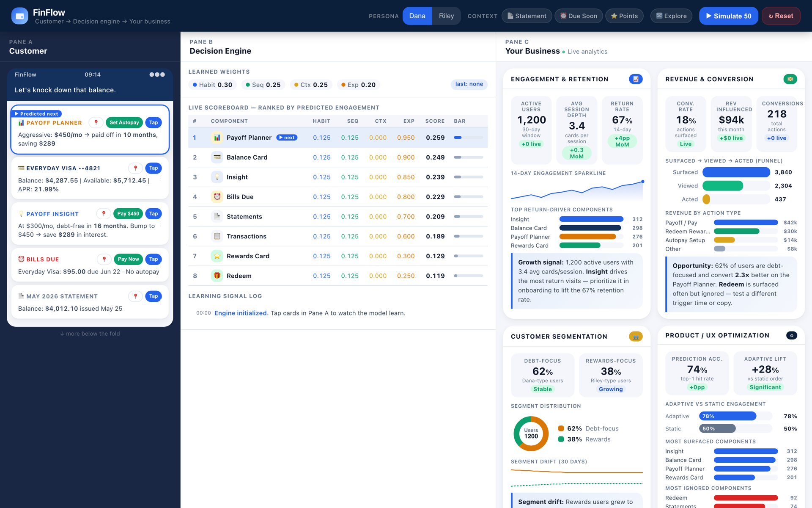The width and height of the screenshot is (812, 508).
Task: Click the 'Significant' adaptive lift badge
Action: [x=765, y=387]
